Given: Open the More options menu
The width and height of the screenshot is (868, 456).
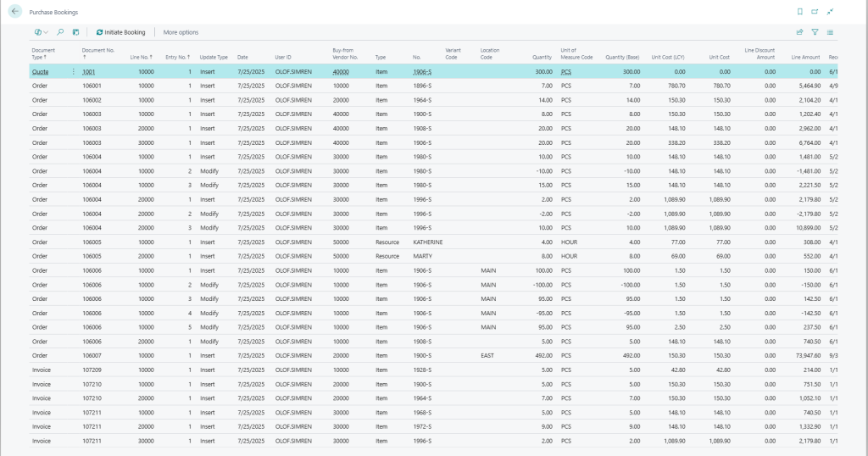Looking at the screenshot, I should [x=181, y=32].
